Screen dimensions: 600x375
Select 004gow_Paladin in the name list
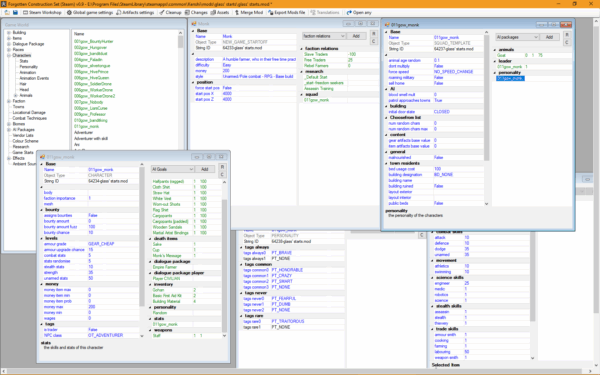[88, 60]
